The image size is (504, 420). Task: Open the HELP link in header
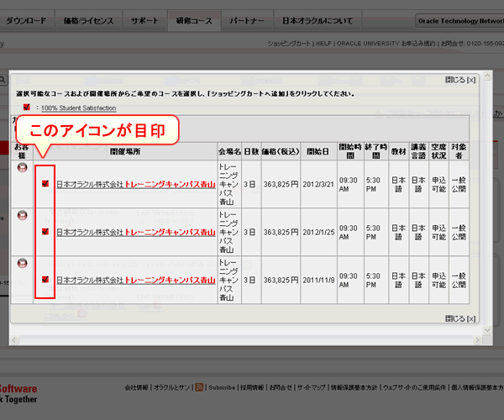(323, 44)
